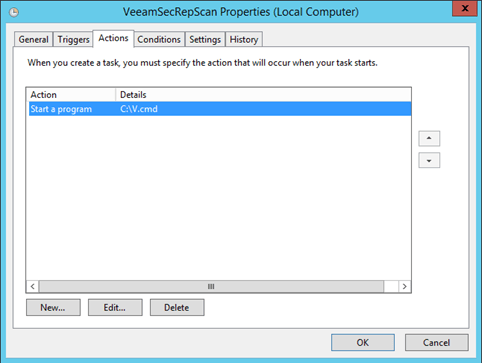Click the Details column header

263,95
